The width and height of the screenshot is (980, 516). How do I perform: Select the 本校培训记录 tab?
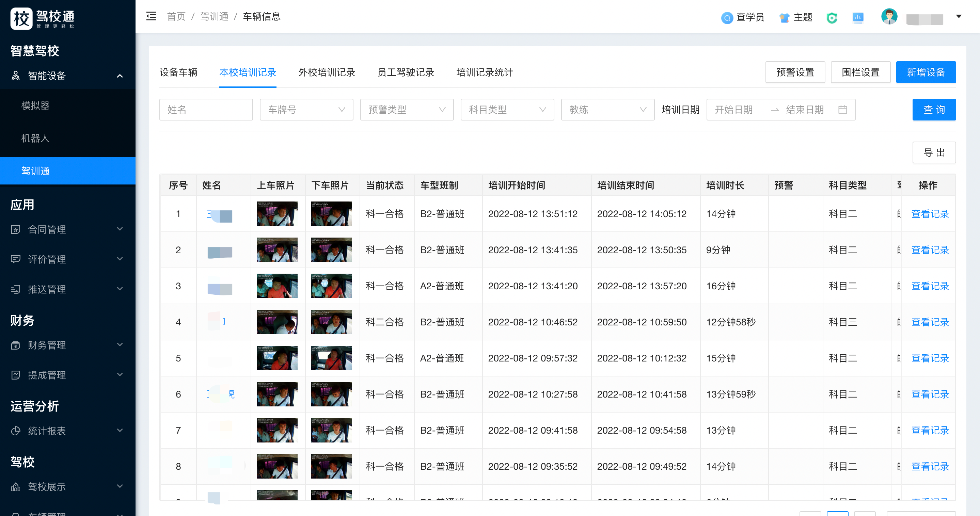point(248,72)
